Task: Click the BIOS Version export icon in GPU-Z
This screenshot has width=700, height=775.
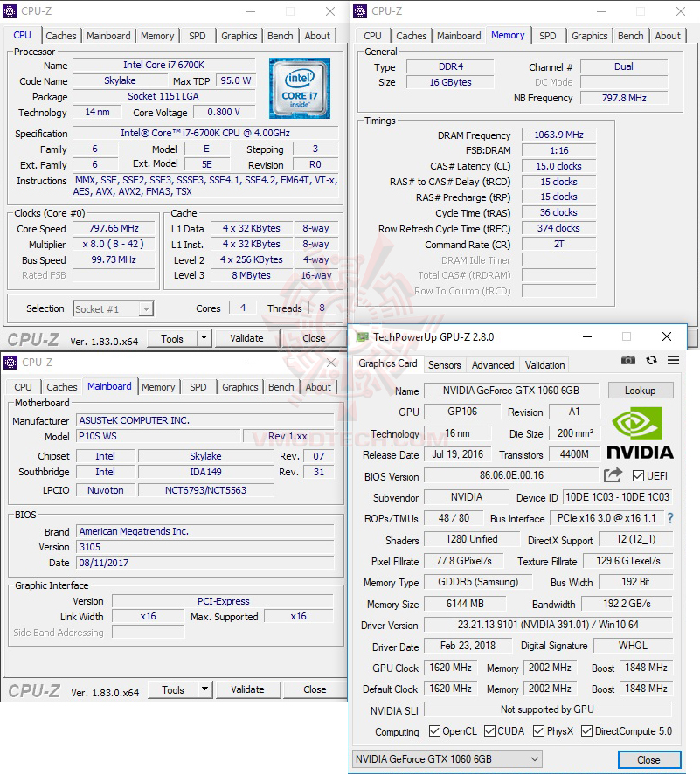Action: (x=612, y=475)
